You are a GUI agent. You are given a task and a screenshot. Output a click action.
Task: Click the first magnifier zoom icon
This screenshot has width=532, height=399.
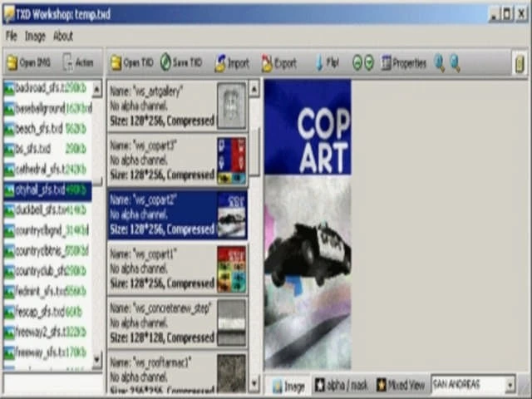point(440,63)
